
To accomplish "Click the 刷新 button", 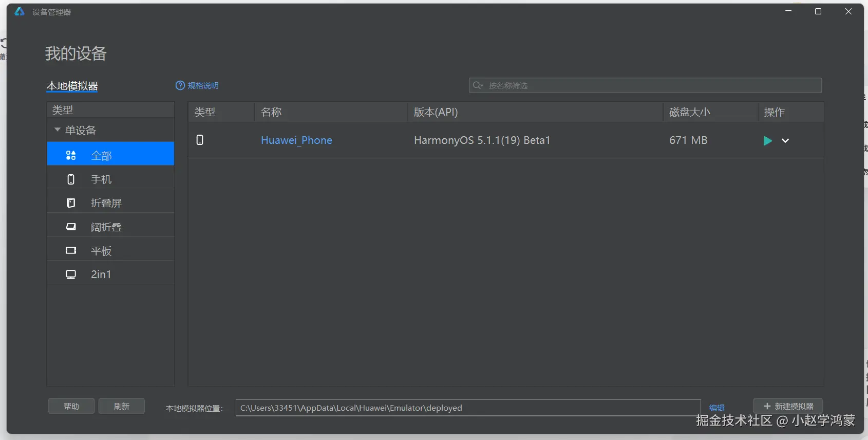I will [122, 406].
